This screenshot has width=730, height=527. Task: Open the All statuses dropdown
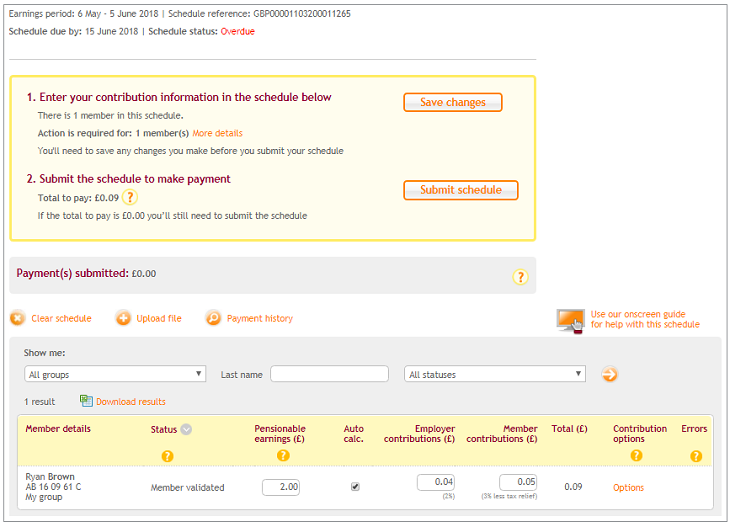[x=495, y=374]
